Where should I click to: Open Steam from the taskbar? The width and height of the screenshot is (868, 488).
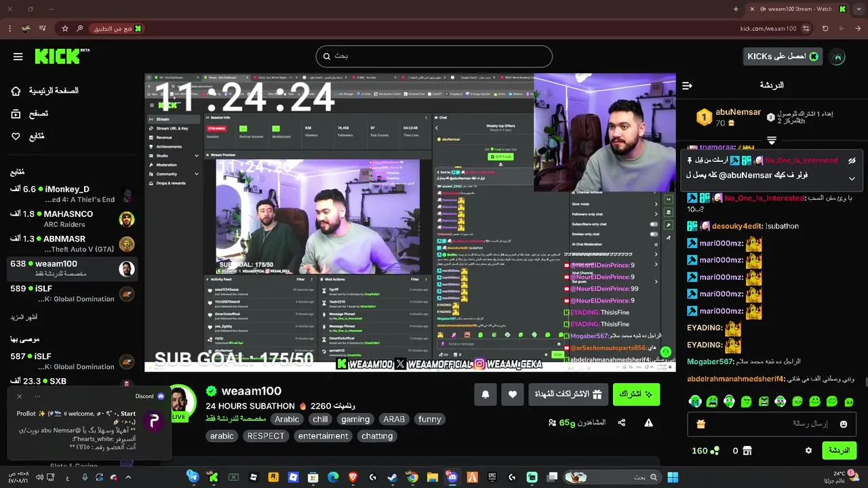coord(392,477)
